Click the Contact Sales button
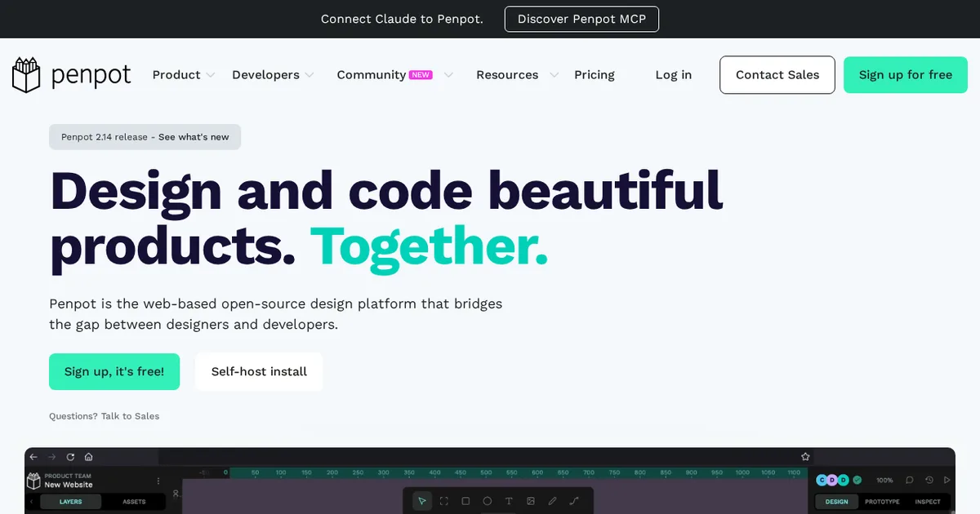This screenshot has height=514, width=980. pyautogui.click(x=777, y=75)
